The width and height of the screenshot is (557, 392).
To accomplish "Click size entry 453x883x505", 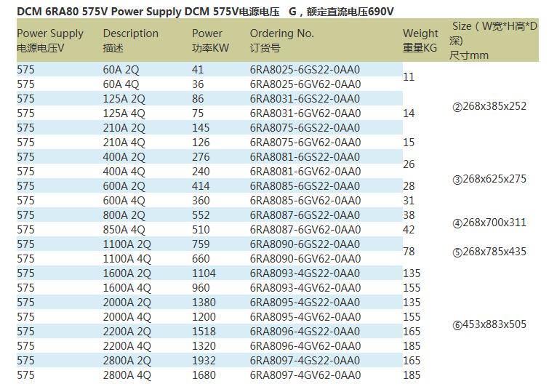I will click(x=489, y=324).
